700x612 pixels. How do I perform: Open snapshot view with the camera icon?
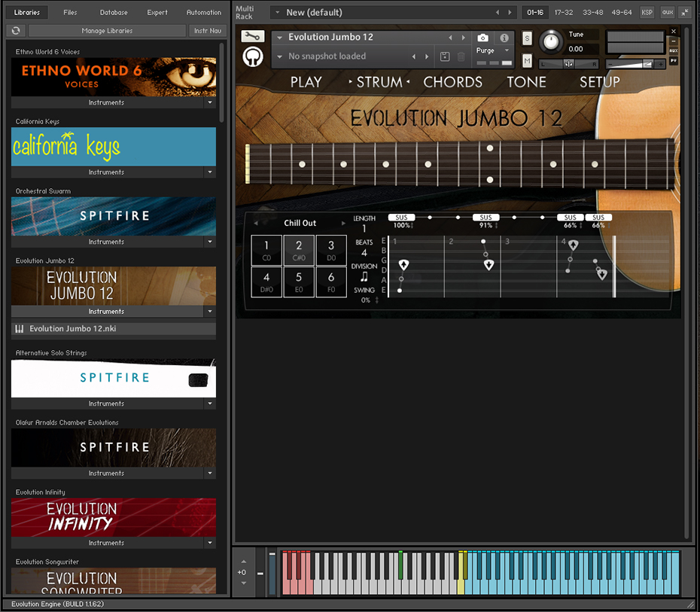482,38
